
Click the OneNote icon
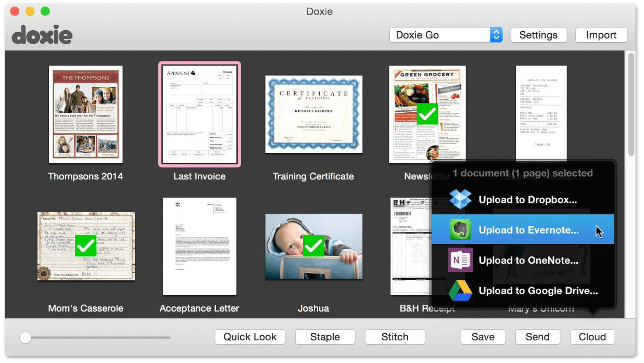[460, 260]
